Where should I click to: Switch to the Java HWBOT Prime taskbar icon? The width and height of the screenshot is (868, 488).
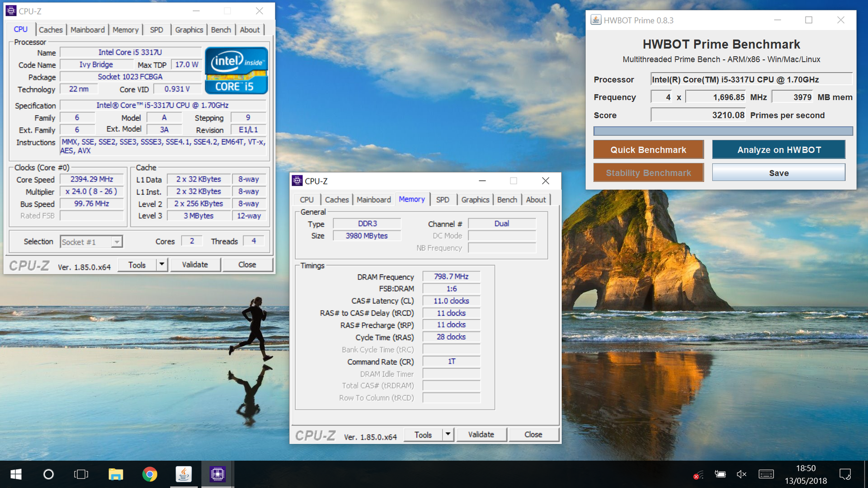coord(184,474)
